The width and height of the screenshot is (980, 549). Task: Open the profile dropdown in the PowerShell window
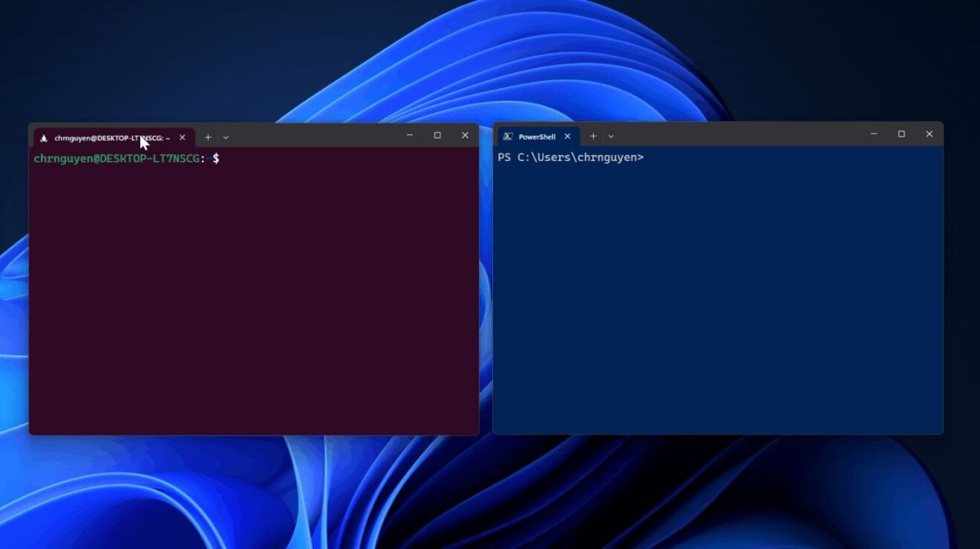click(610, 136)
